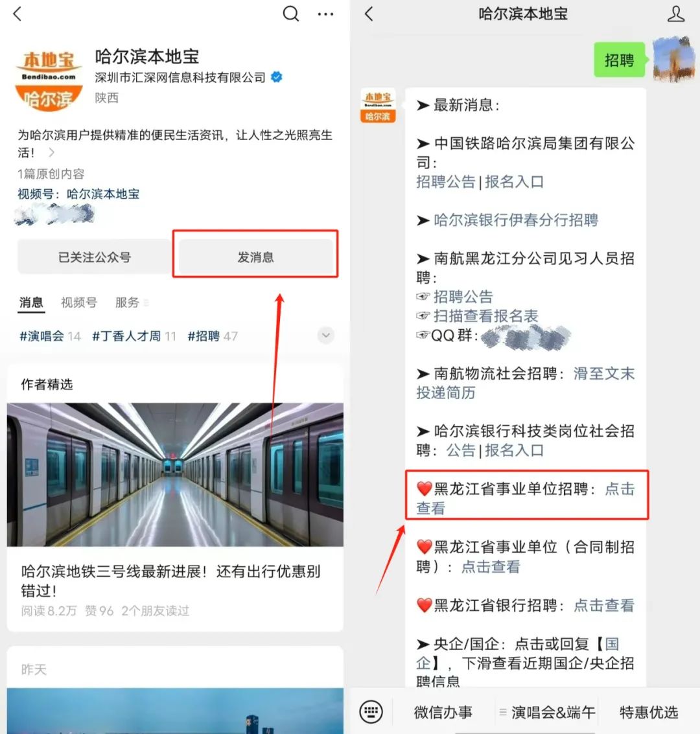The image size is (700, 734).
Task: Open 黑龙江省事业单位招聘 点击查看 link
Action: (x=526, y=499)
